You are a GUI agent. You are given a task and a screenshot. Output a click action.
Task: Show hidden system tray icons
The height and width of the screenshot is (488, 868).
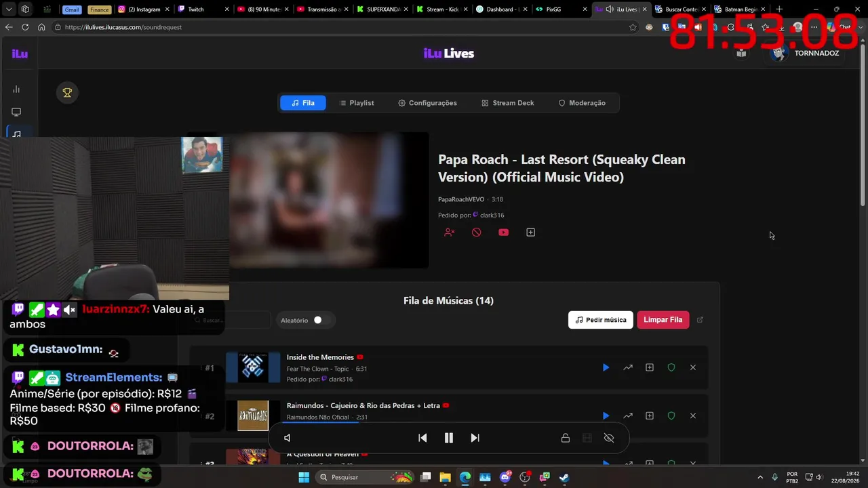759,477
